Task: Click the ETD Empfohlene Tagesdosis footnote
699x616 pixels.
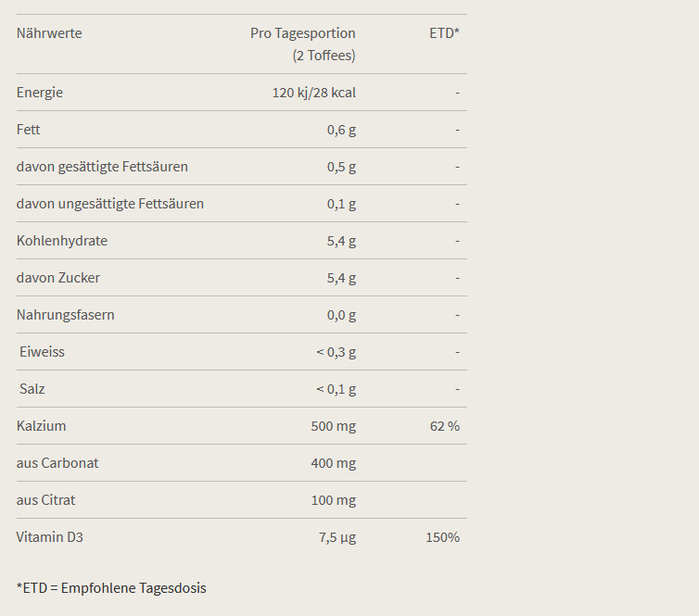Action: (x=111, y=588)
